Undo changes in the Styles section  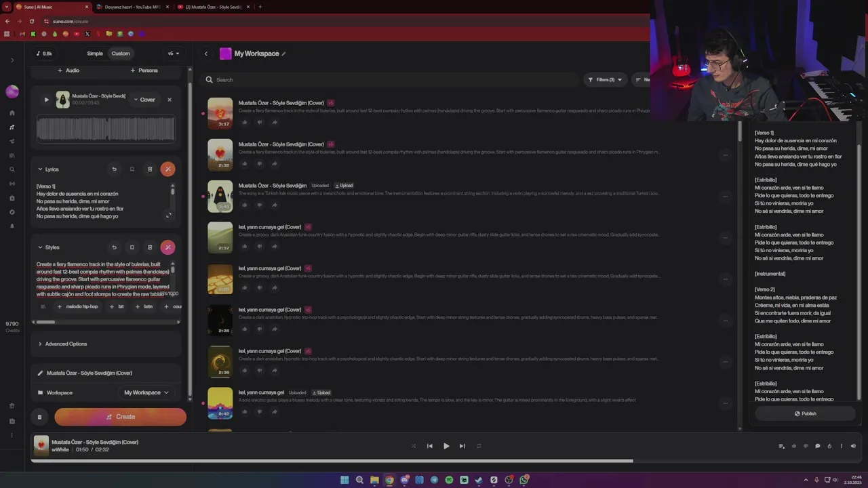114,247
